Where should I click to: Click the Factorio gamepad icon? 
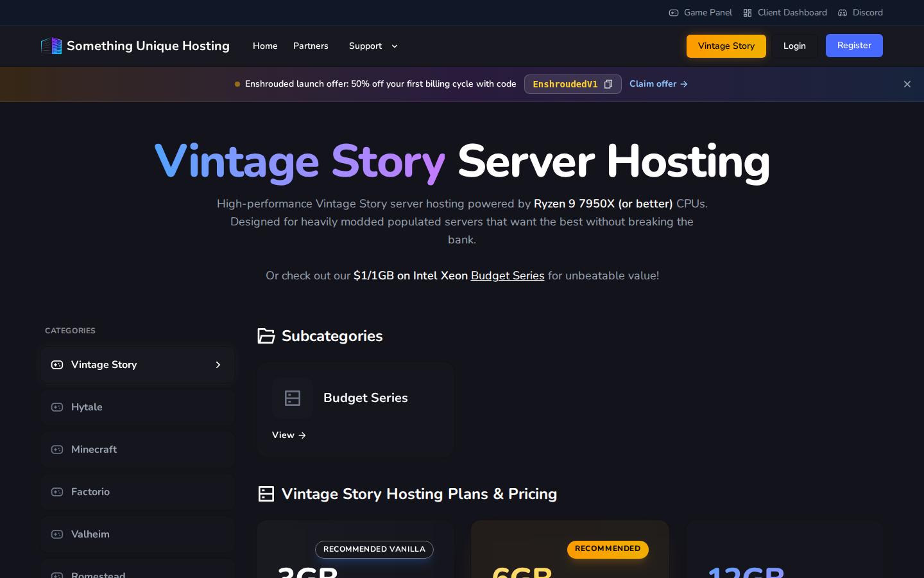pos(57,492)
